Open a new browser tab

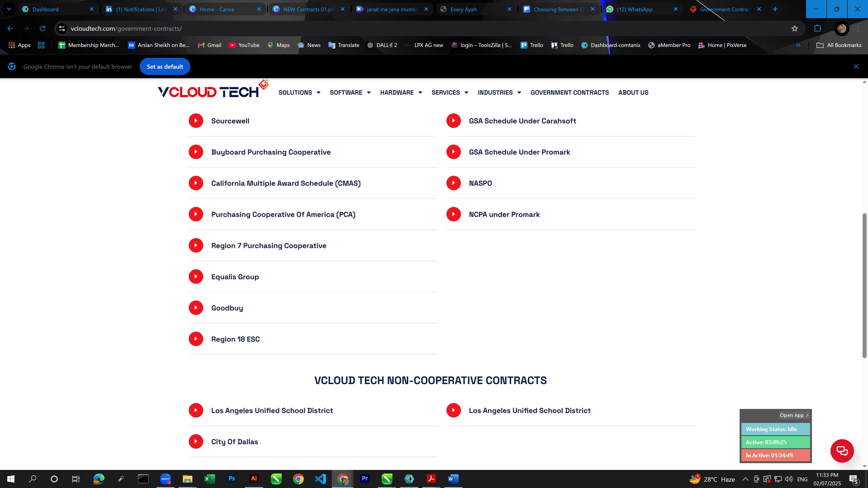click(x=775, y=9)
